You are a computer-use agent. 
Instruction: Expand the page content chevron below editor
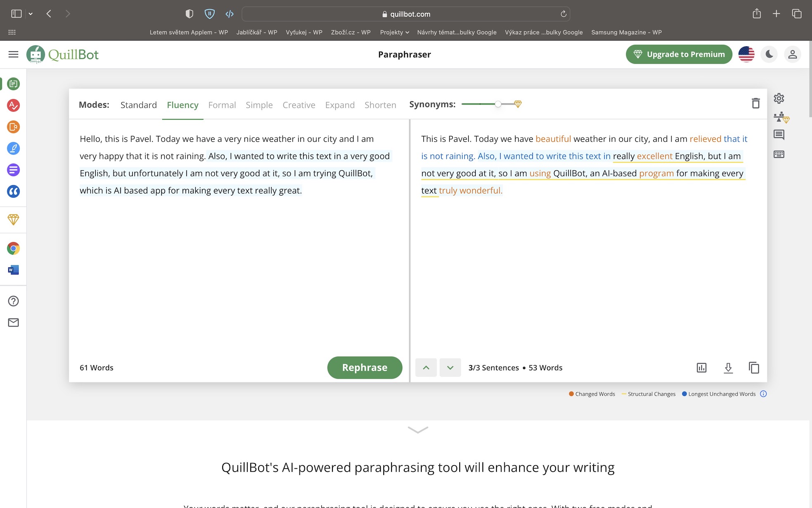click(418, 430)
